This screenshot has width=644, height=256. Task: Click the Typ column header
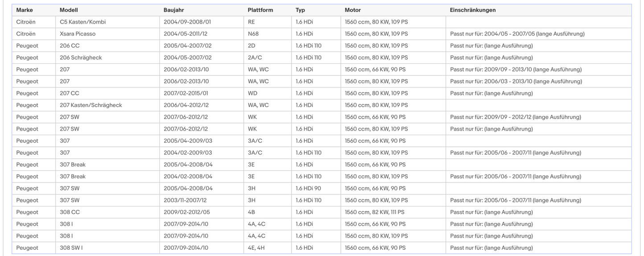[x=300, y=10]
